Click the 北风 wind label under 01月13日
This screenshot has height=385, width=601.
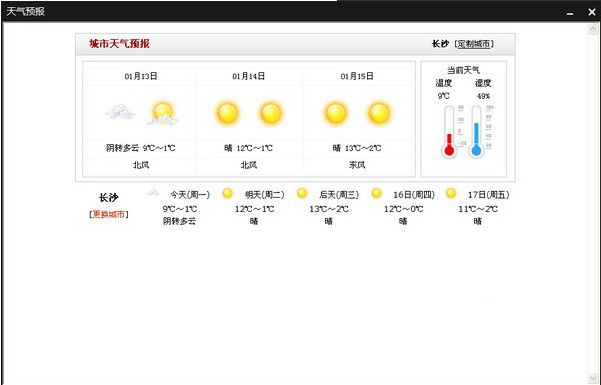(141, 165)
